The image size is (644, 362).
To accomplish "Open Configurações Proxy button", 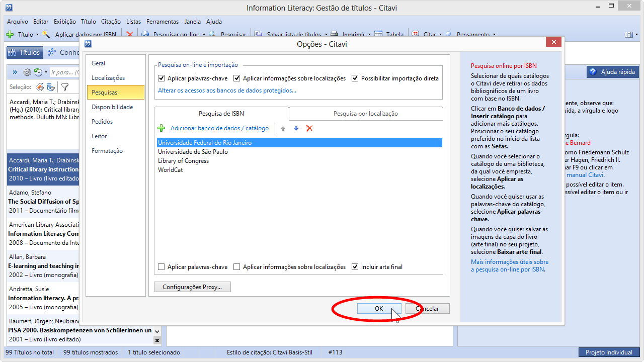I will tap(192, 287).
